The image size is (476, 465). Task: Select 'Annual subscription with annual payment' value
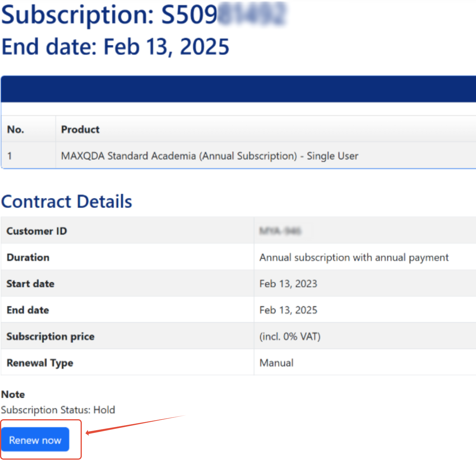(354, 258)
